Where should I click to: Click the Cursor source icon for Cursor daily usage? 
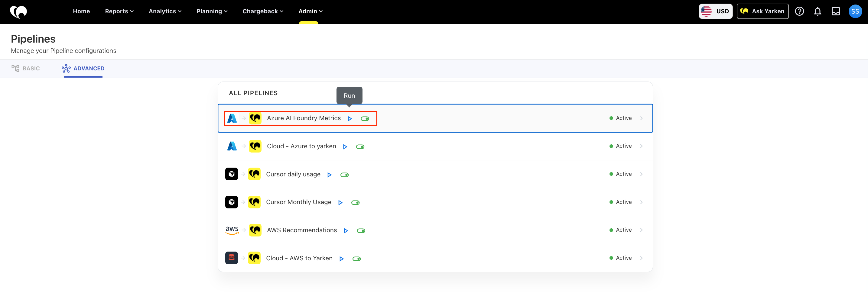pos(232,174)
